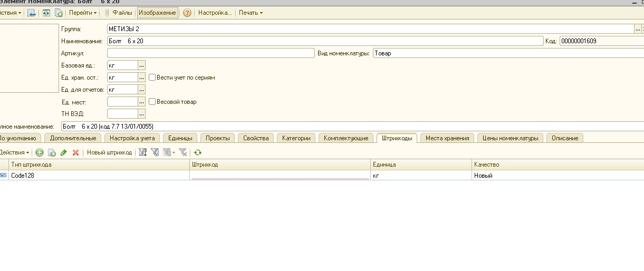644x271 pixels.
Task: Expand the Печать dropdown menu
Action: click(x=250, y=13)
